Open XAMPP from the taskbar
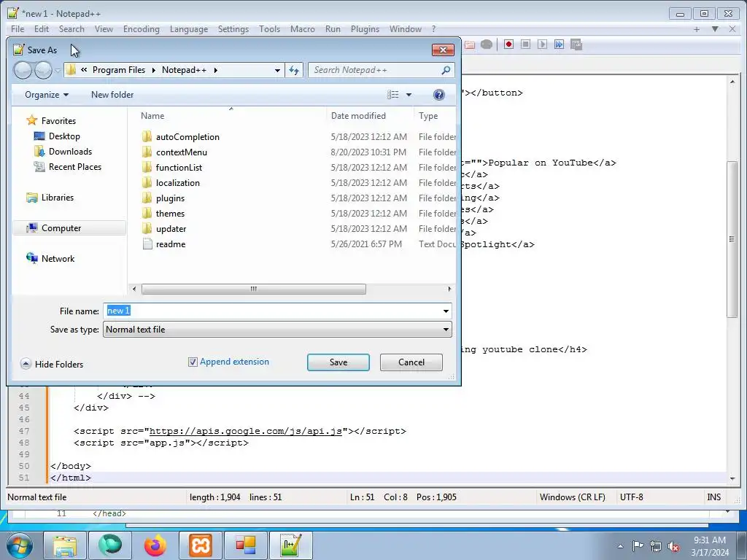The width and height of the screenshot is (747, 560). pyautogui.click(x=201, y=545)
